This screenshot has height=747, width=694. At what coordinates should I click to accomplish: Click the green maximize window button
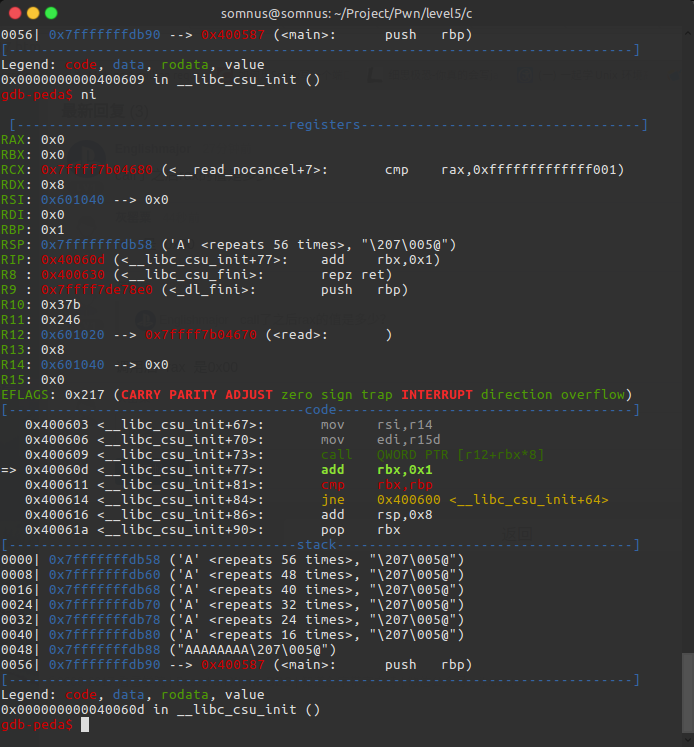tap(51, 13)
